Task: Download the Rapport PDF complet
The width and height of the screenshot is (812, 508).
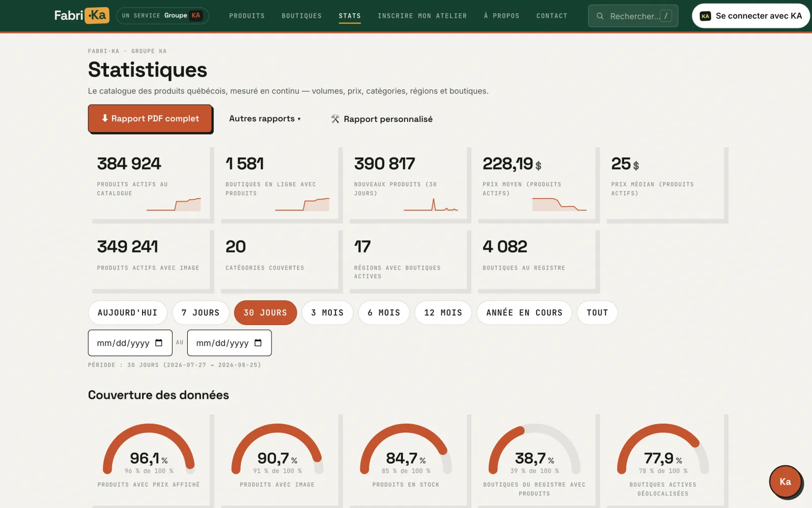Action: (x=150, y=118)
